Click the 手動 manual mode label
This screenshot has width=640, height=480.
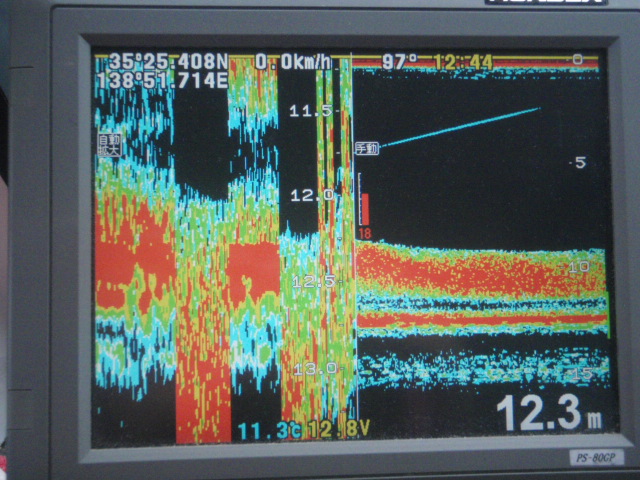point(367,149)
